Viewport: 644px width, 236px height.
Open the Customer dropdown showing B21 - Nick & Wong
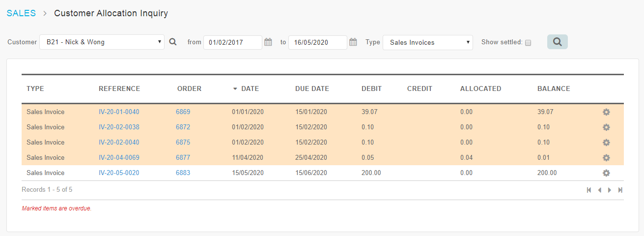(102, 42)
